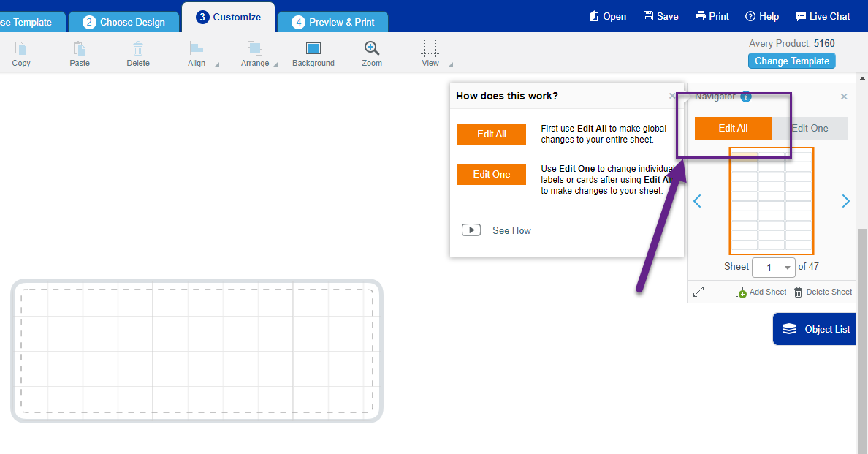This screenshot has height=454, width=868.
Task: Open the Preview & Print tab
Action: click(x=332, y=22)
